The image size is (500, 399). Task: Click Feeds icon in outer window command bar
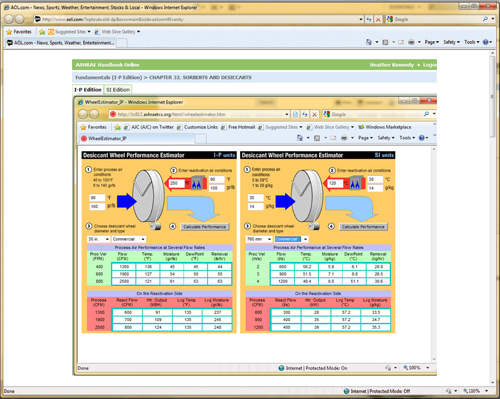coord(385,42)
